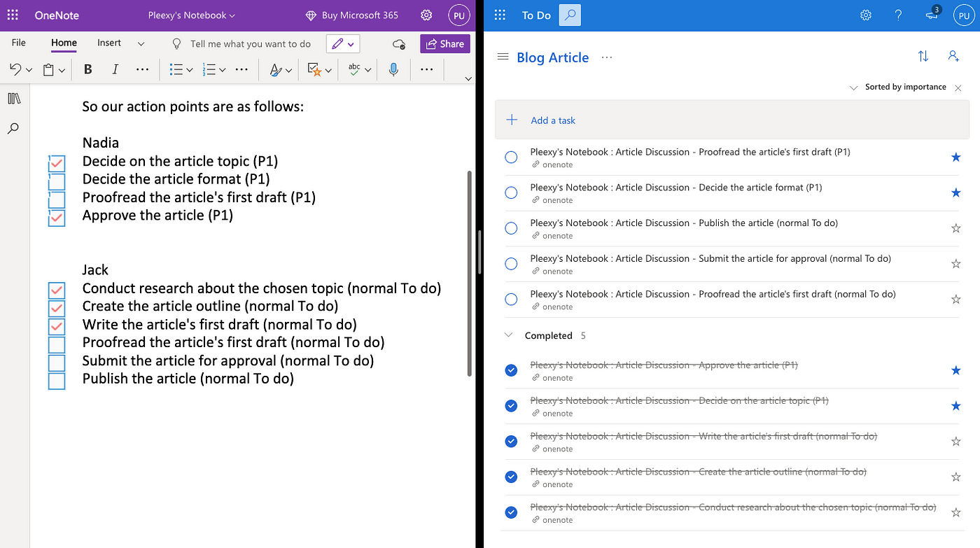The image size is (980, 548).
Task: Star the 'Submit the article for approval' task
Action: pyautogui.click(x=956, y=264)
